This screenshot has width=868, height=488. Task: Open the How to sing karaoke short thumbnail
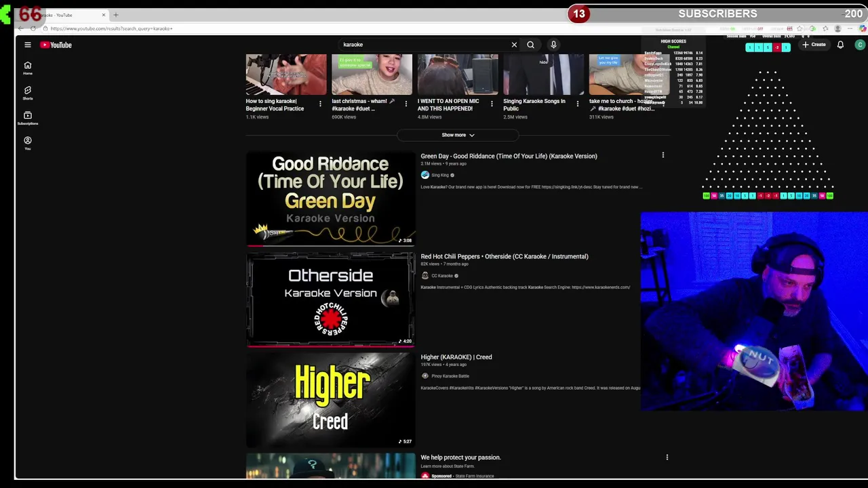(286, 75)
